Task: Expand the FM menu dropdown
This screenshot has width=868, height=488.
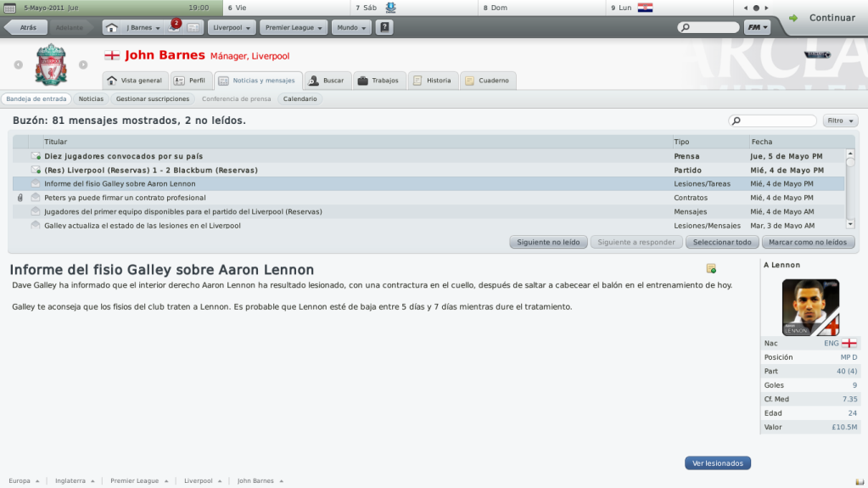Action: click(757, 27)
